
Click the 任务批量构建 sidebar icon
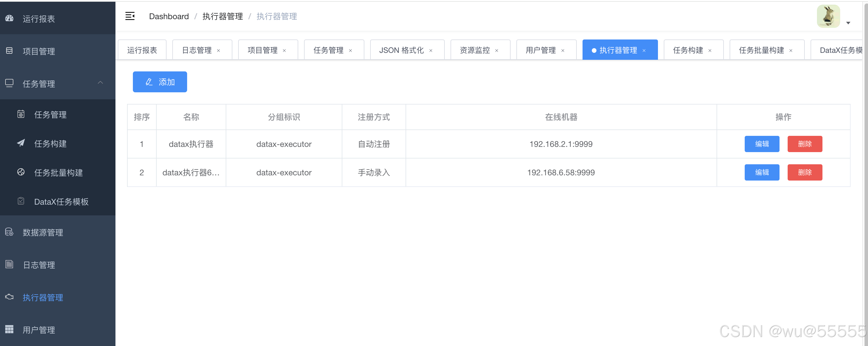tap(21, 172)
